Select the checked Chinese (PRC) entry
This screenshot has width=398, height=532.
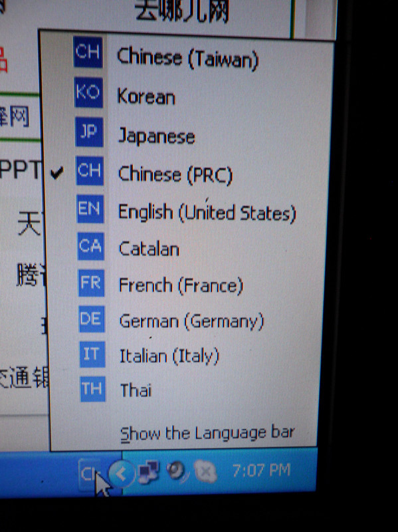tap(187, 174)
